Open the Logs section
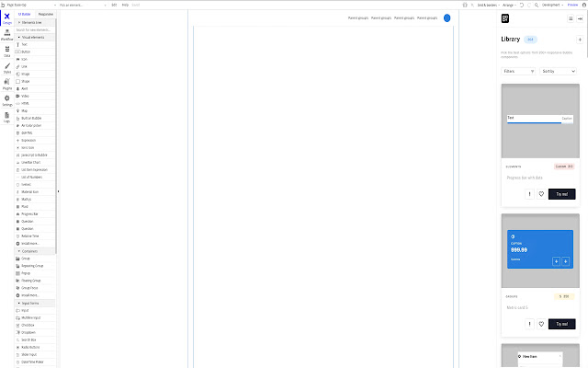 pyautogui.click(x=6, y=117)
